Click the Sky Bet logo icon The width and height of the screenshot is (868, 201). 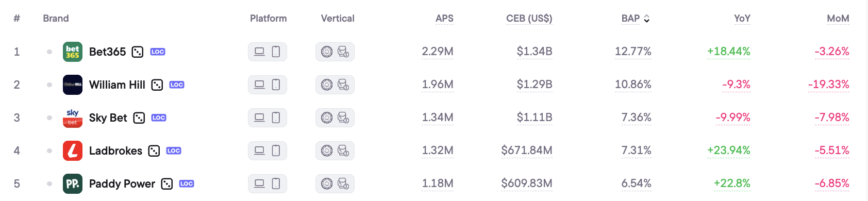(73, 118)
